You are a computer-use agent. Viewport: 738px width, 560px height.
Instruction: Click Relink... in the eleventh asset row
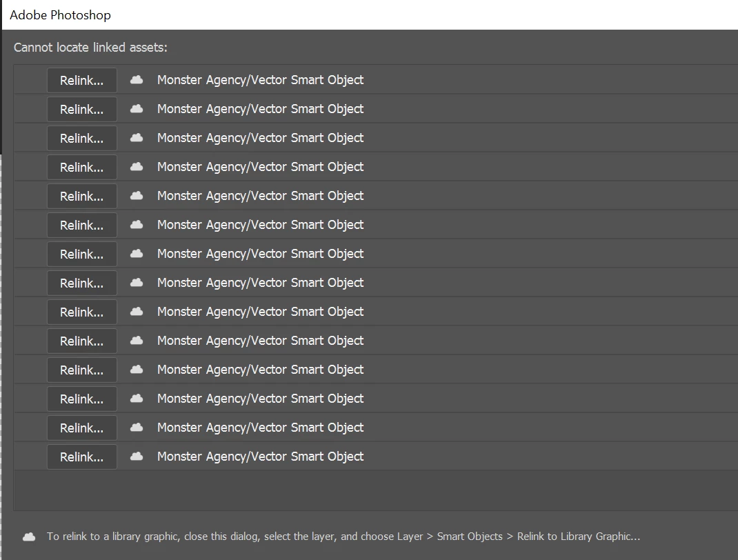(82, 370)
